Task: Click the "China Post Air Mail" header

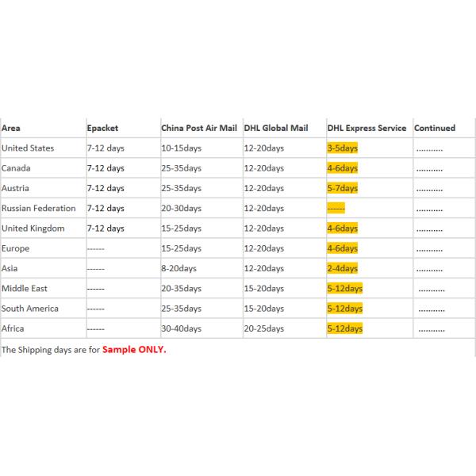Action: 198,128
